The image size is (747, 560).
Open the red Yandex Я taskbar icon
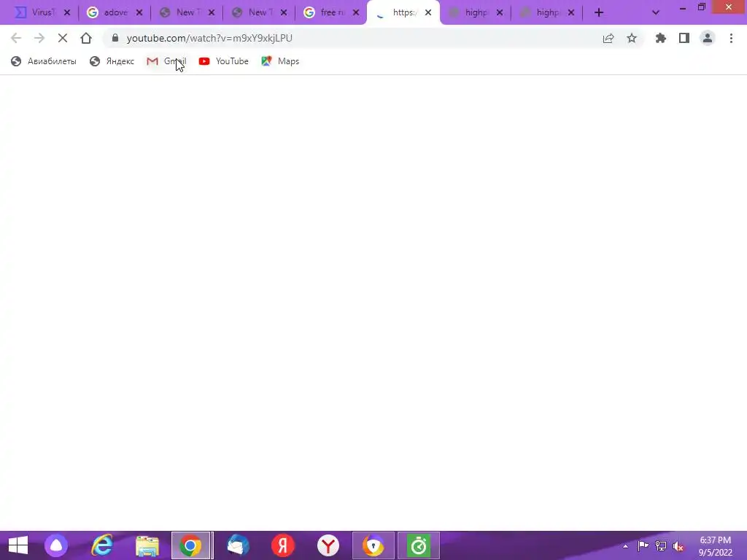pos(283,545)
